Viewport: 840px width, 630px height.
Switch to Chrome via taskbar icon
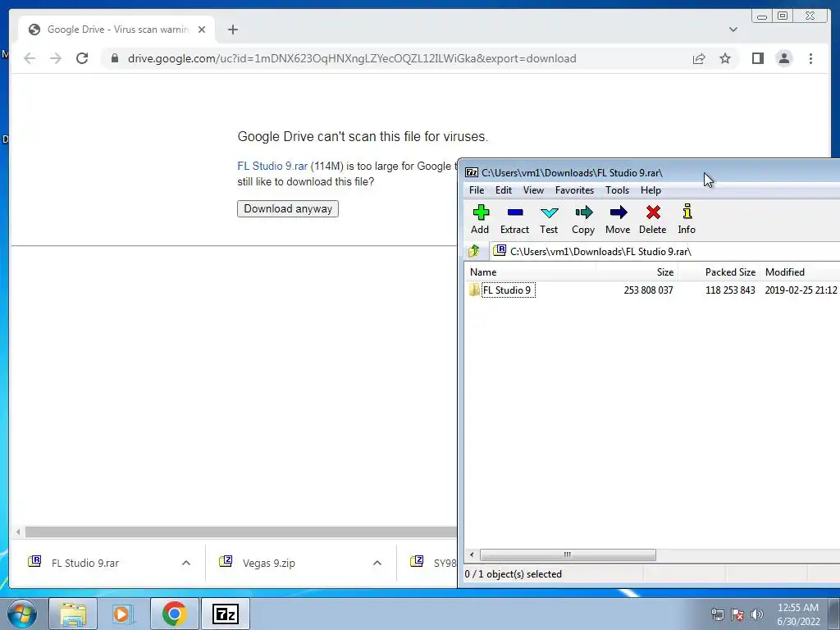[x=174, y=614]
